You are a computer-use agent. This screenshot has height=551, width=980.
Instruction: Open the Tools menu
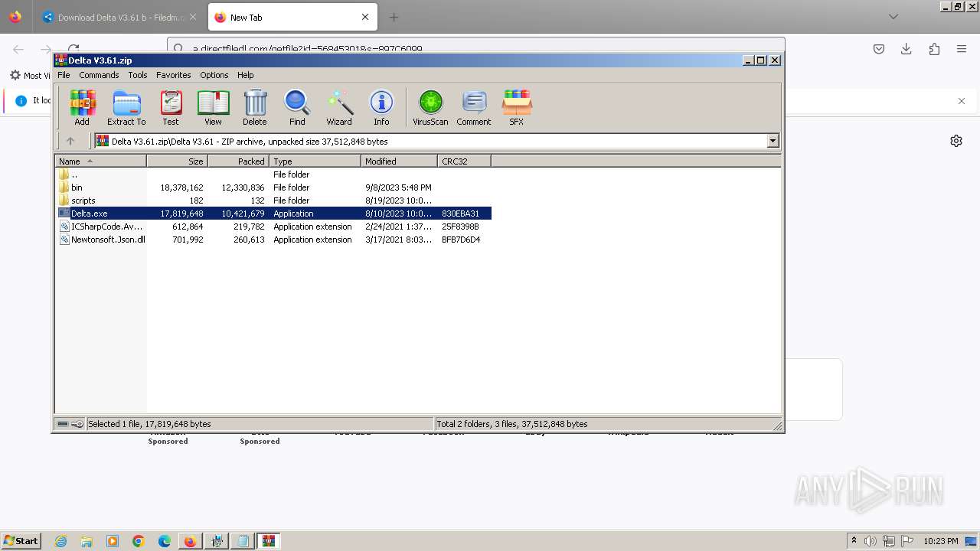(138, 75)
